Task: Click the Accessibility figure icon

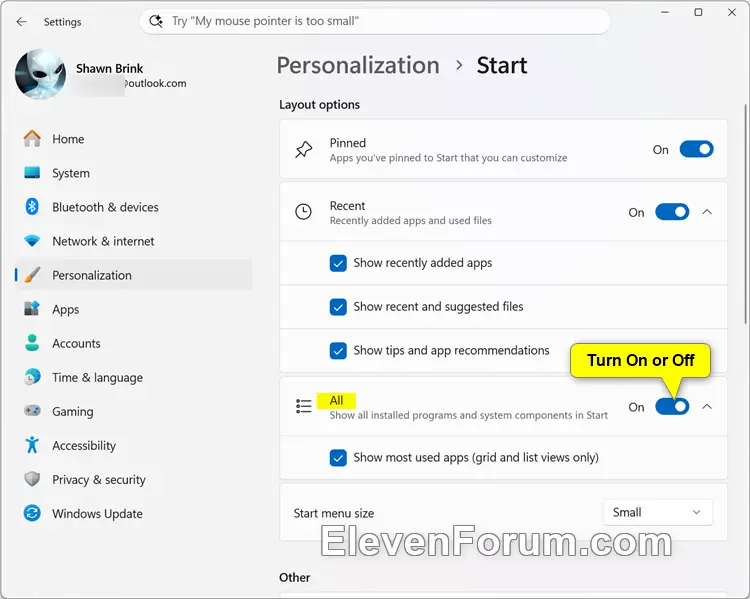Action: coord(32,445)
